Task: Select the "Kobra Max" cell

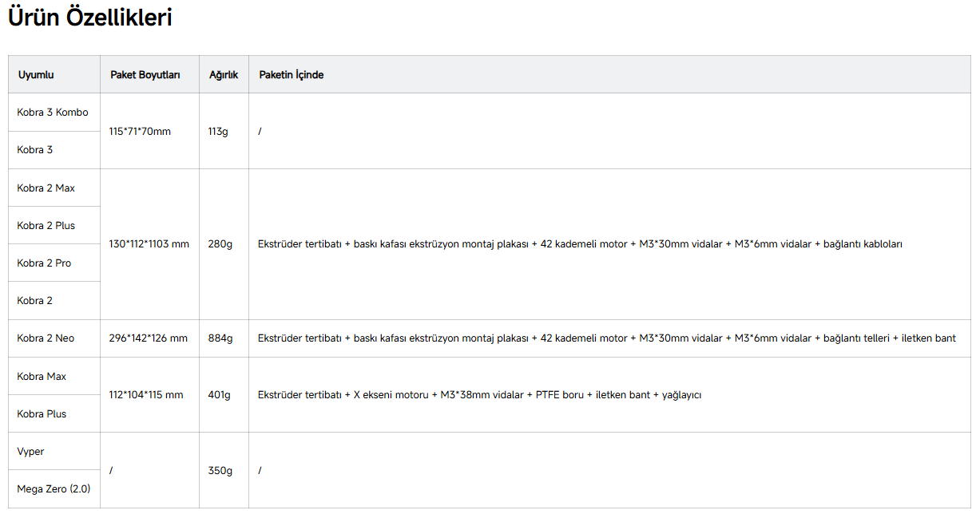Action: pos(42,377)
